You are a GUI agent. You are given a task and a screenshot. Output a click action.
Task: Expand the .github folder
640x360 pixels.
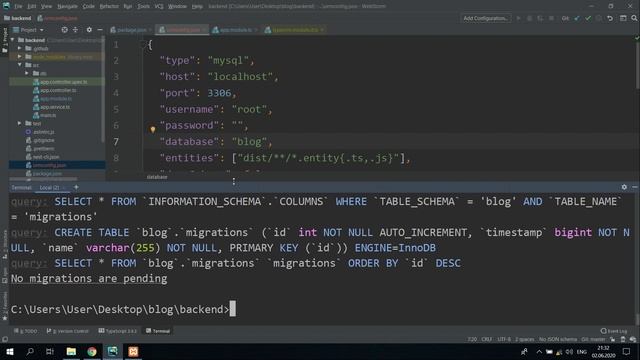click(x=20, y=49)
